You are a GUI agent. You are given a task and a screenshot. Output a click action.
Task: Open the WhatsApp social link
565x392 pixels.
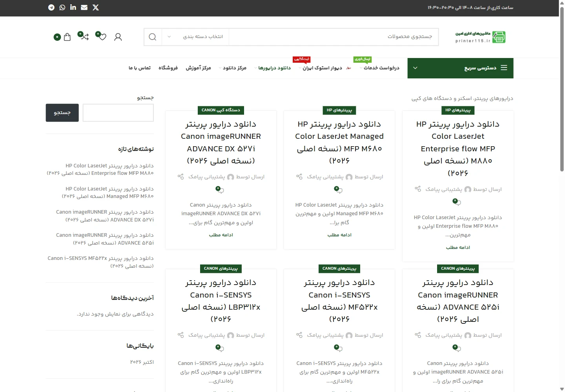tap(62, 7)
